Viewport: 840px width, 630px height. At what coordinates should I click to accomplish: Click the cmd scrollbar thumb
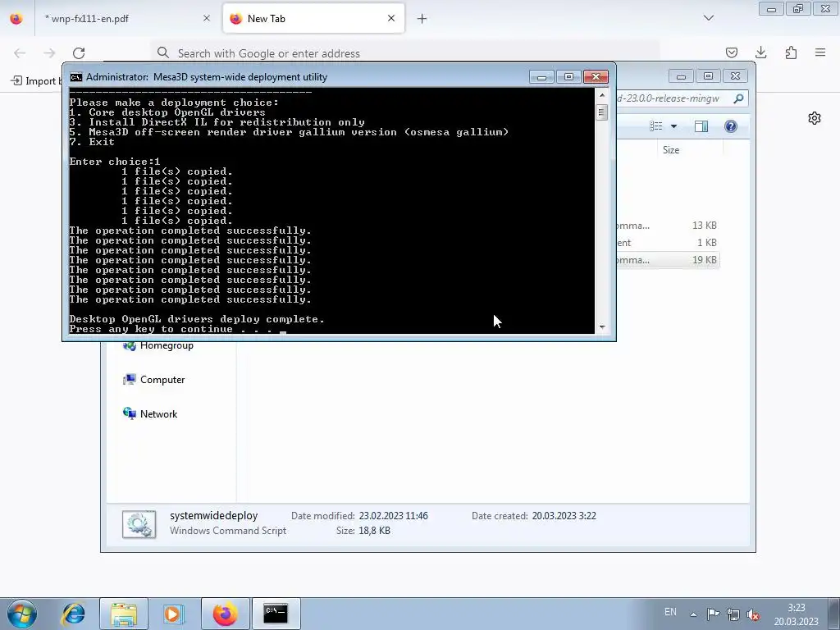(602, 112)
